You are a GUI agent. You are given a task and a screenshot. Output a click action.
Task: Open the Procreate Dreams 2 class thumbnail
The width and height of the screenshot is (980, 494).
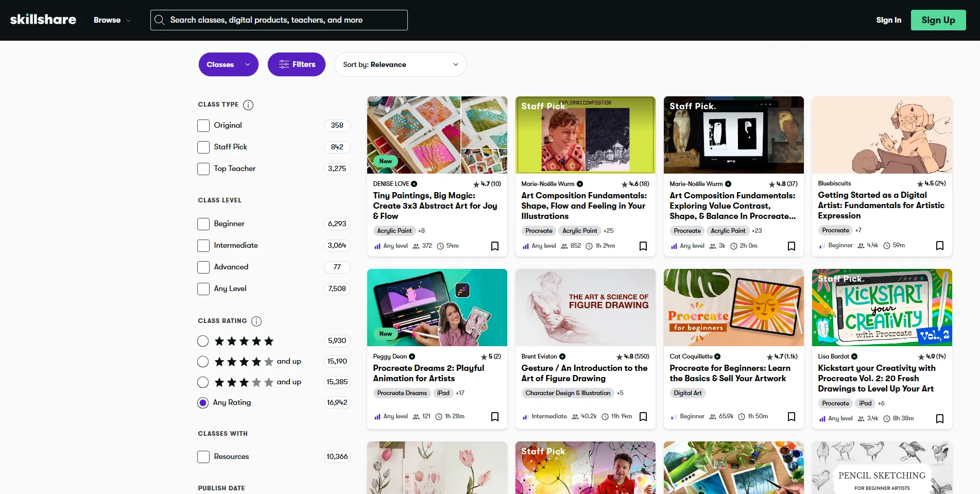pos(437,307)
